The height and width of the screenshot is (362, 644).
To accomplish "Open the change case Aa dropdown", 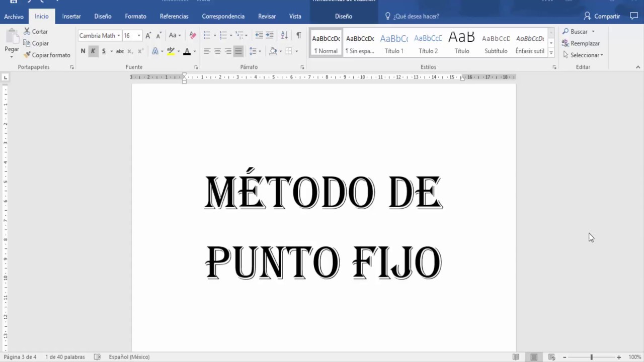I will 175,35.
